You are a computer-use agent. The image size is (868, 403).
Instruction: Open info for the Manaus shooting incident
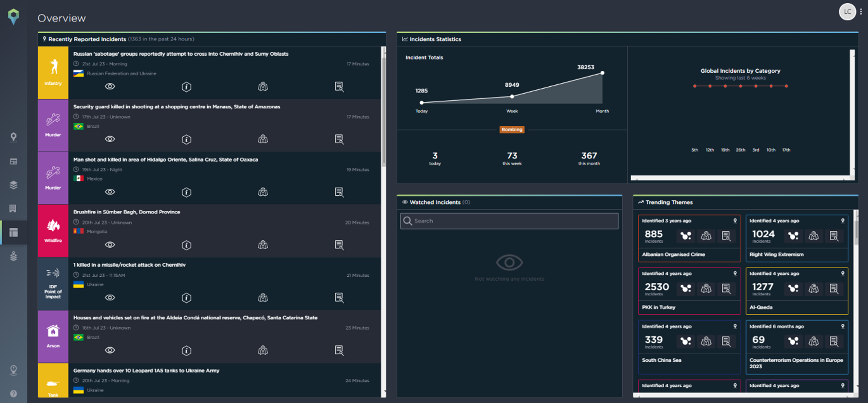click(186, 139)
